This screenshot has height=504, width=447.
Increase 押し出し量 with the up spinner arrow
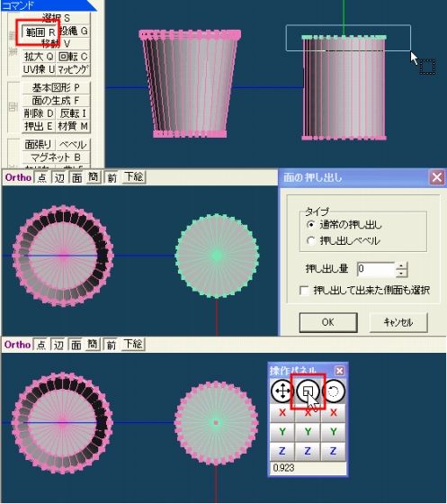coord(401,265)
